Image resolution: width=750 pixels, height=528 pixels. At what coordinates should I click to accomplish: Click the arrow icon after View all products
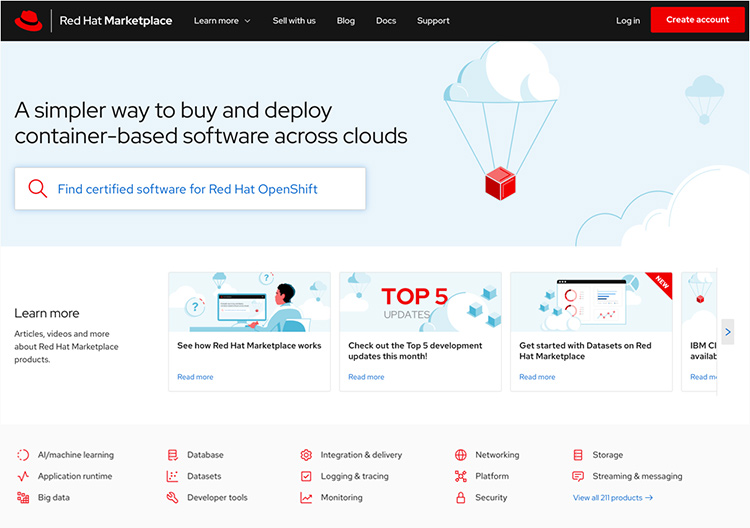tap(649, 498)
